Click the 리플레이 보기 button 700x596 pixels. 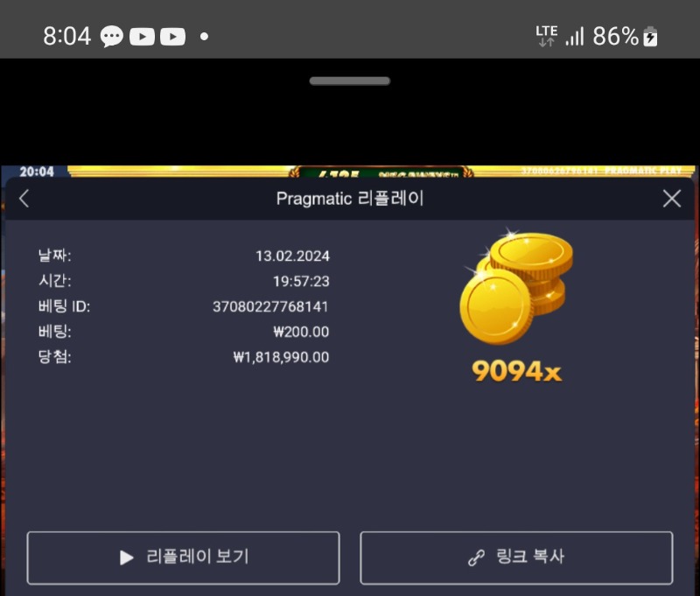183,558
